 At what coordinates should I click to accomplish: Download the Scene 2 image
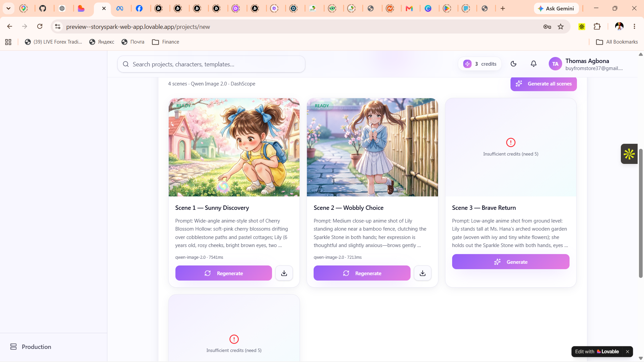pyautogui.click(x=423, y=273)
